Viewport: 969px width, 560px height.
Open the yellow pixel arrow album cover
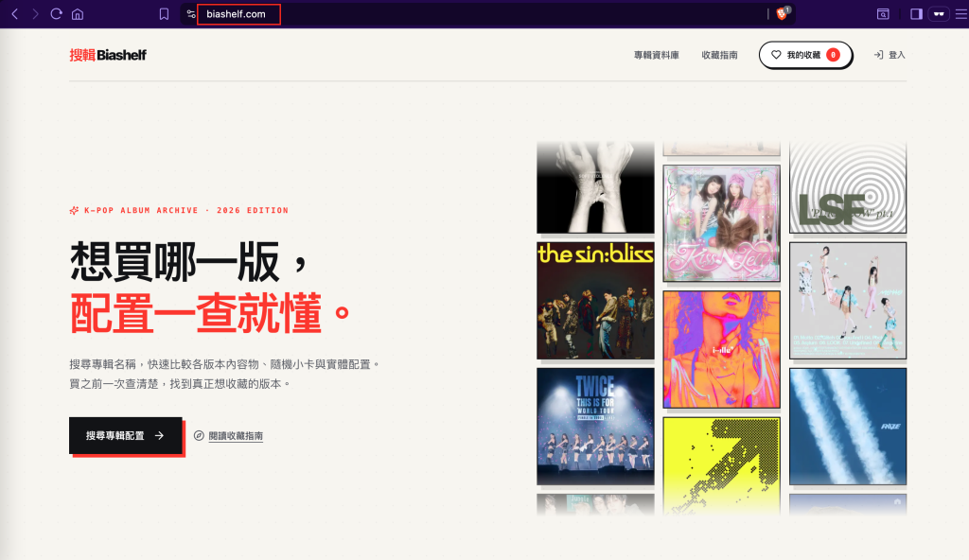(x=721, y=466)
